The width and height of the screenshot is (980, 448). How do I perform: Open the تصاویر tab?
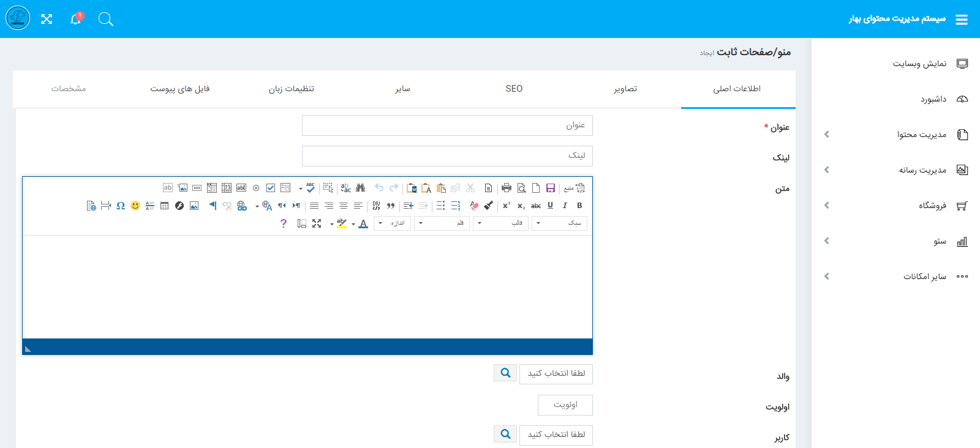625,89
